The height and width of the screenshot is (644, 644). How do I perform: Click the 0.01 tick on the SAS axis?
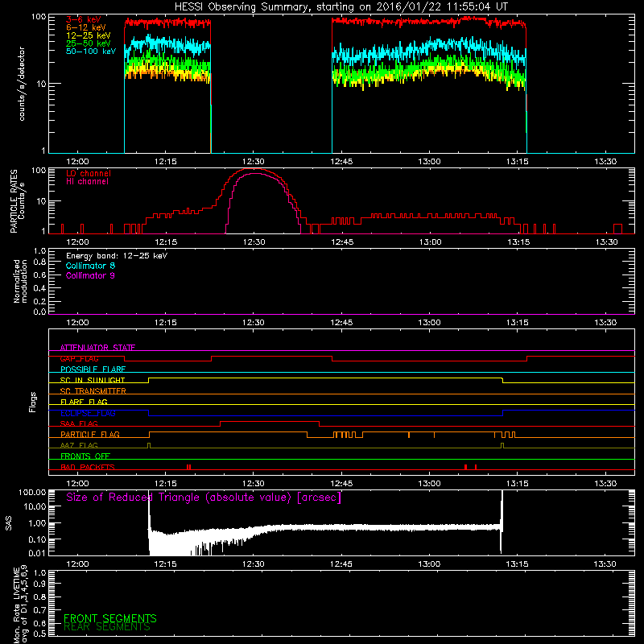[x=37, y=553]
